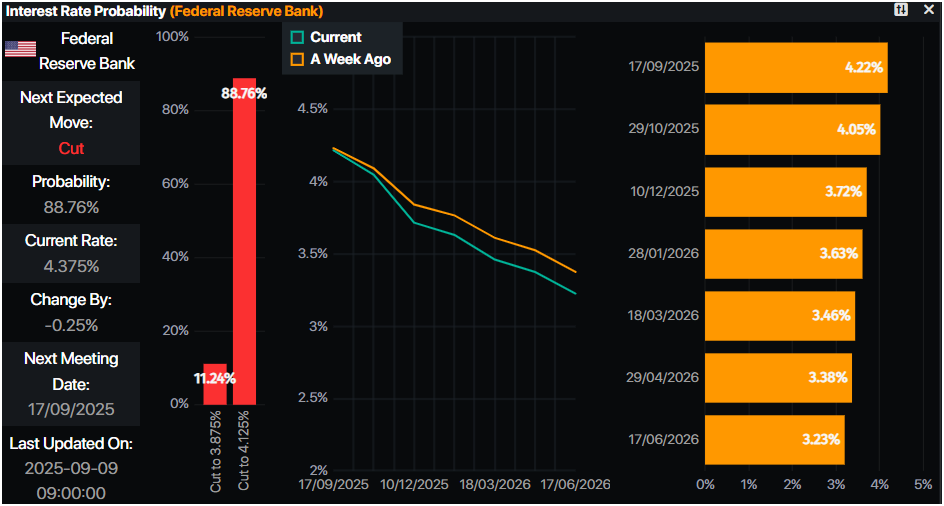Select the 10/12/2025 bar showing 3.72%
944x506 pixels.
[785, 191]
